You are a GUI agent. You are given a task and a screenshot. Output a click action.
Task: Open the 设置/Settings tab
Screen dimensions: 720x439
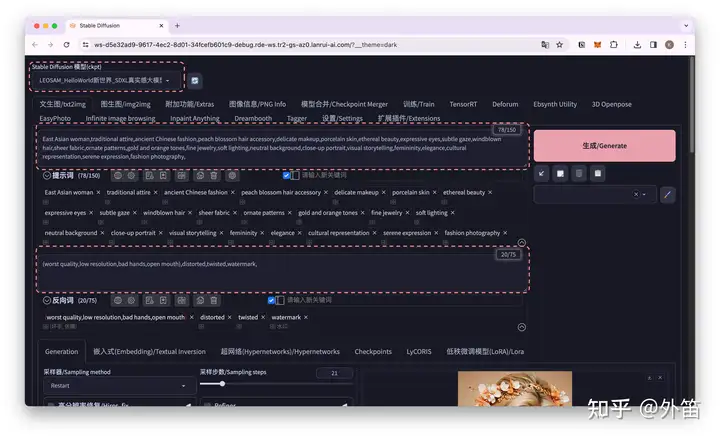click(x=342, y=118)
